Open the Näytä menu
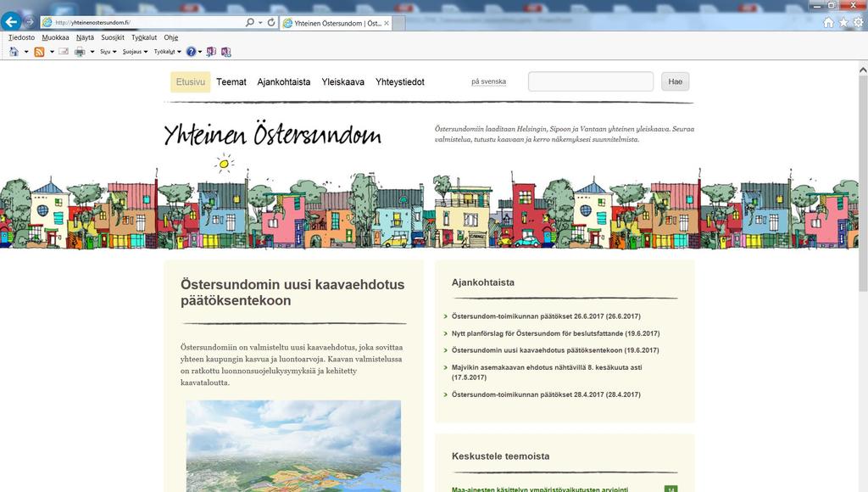The image size is (868, 492). click(x=85, y=37)
